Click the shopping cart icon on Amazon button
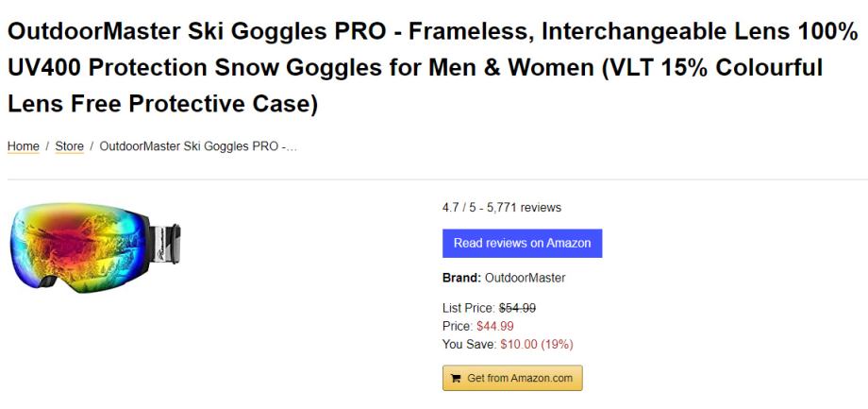 point(457,379)
